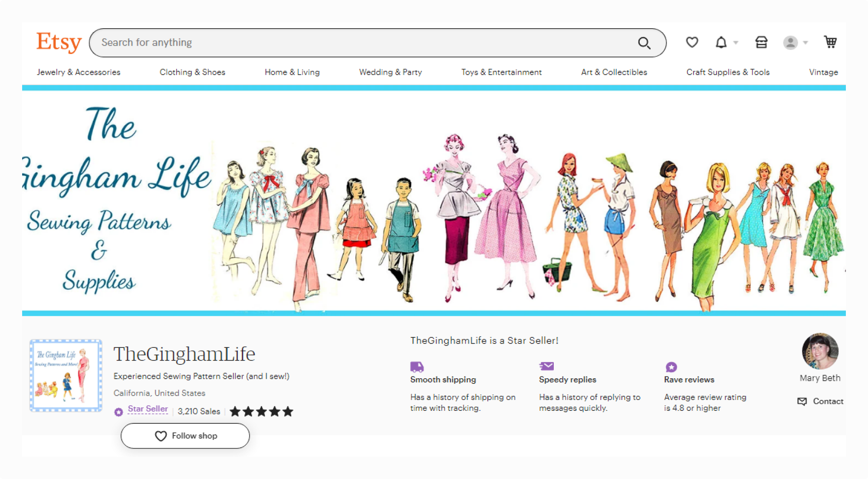
Task: Click the five-star shop rating
Action: [x=262, y=411]
